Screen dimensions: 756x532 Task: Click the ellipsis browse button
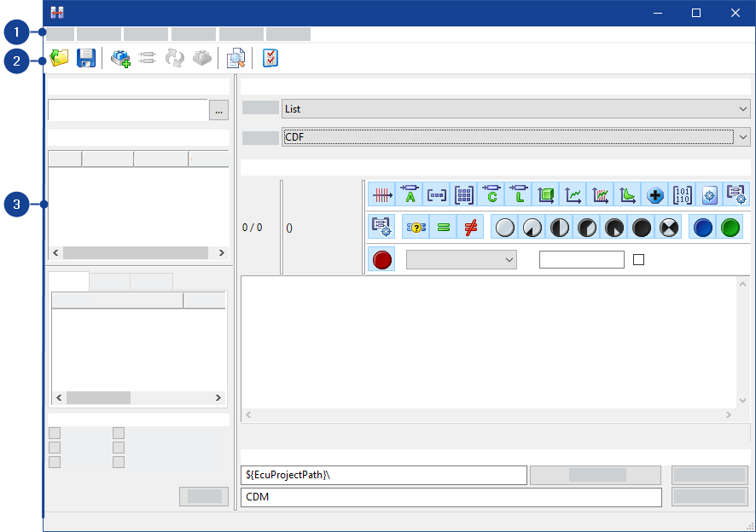coord(219,110)
